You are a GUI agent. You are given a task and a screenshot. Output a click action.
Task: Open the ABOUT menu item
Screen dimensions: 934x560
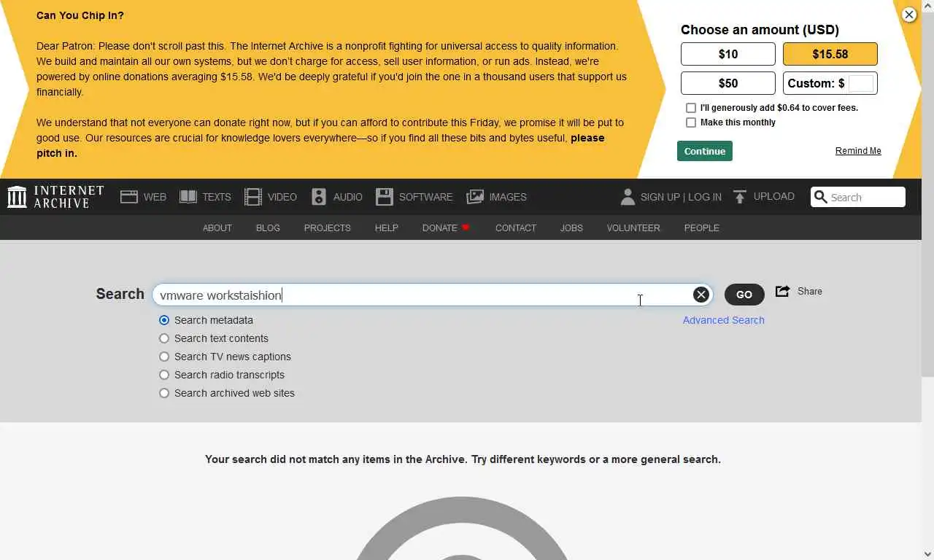pos(217,227)
